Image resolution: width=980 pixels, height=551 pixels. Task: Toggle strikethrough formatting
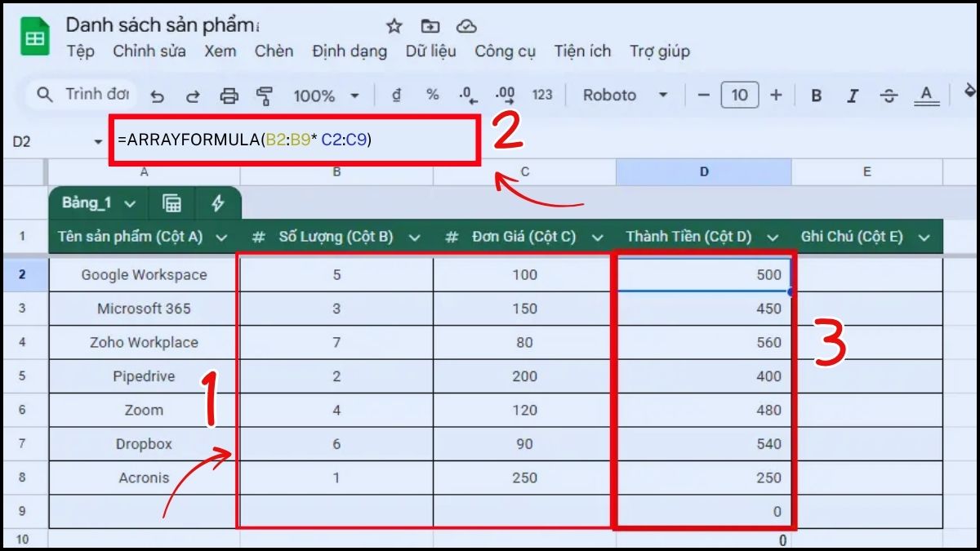point(889,95)
